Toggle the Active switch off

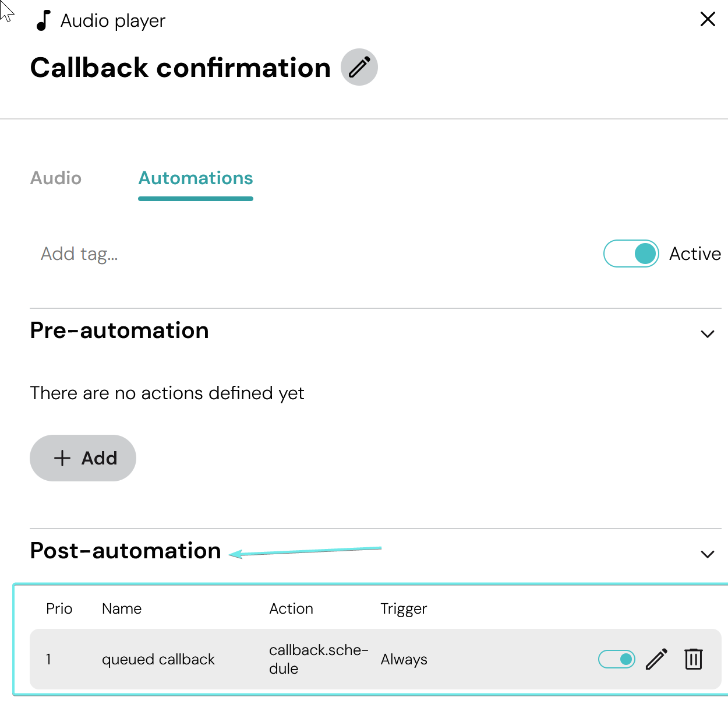[631, 254]
